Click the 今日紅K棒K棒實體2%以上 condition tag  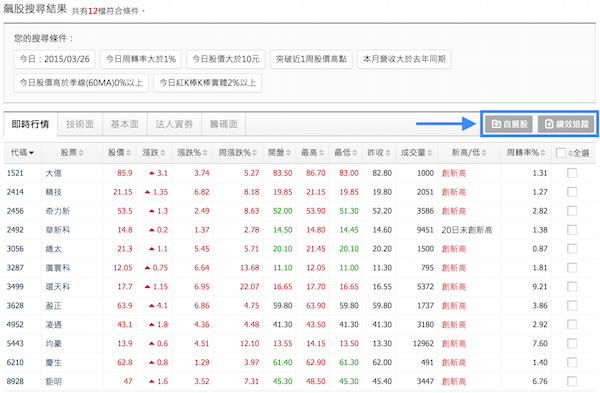coord(207,83)
